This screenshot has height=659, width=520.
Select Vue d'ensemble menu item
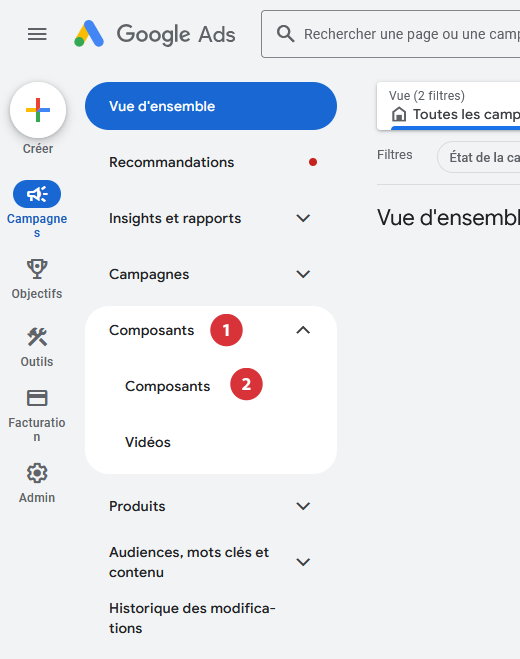[211, 106]
